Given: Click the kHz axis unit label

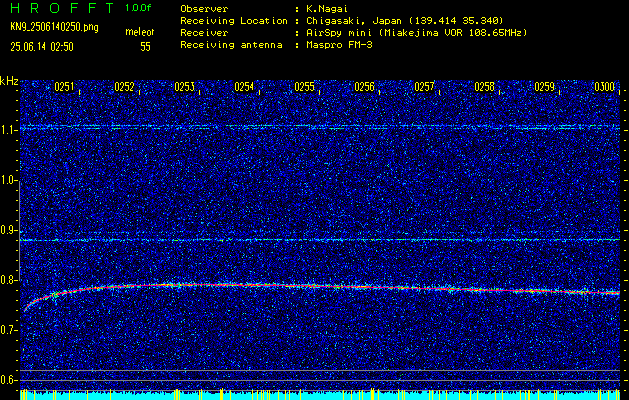Looking at the screenshot, I should pos(9,81).
